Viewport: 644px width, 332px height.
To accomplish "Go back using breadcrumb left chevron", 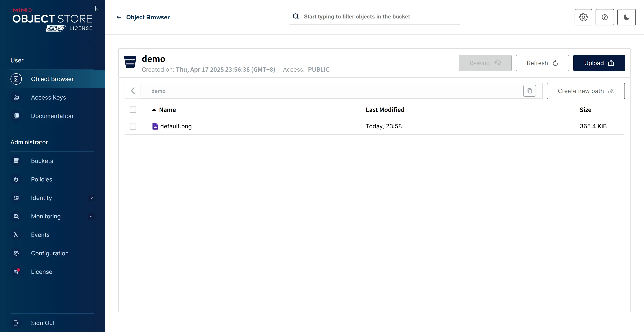I will (x=133, y=91).
